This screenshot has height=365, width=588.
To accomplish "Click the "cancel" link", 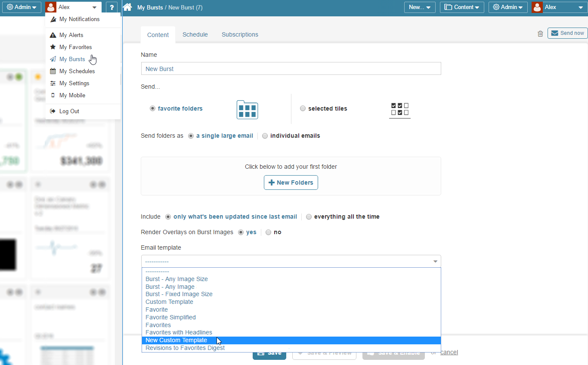I will click(449, 352).
